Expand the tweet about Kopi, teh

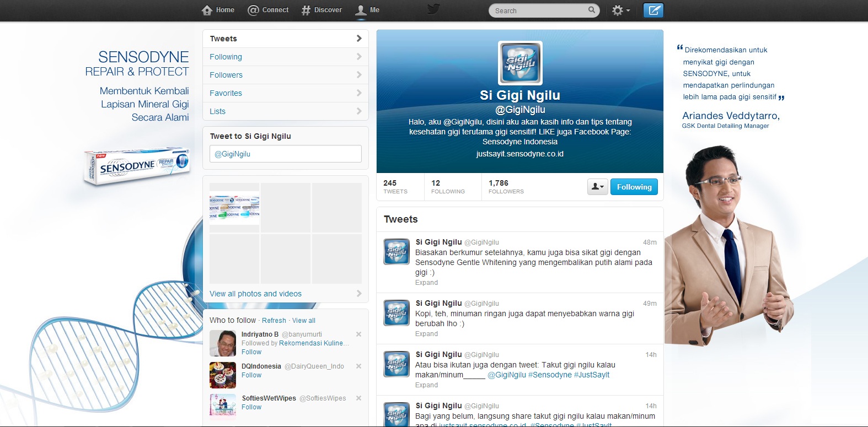point(426,334)
